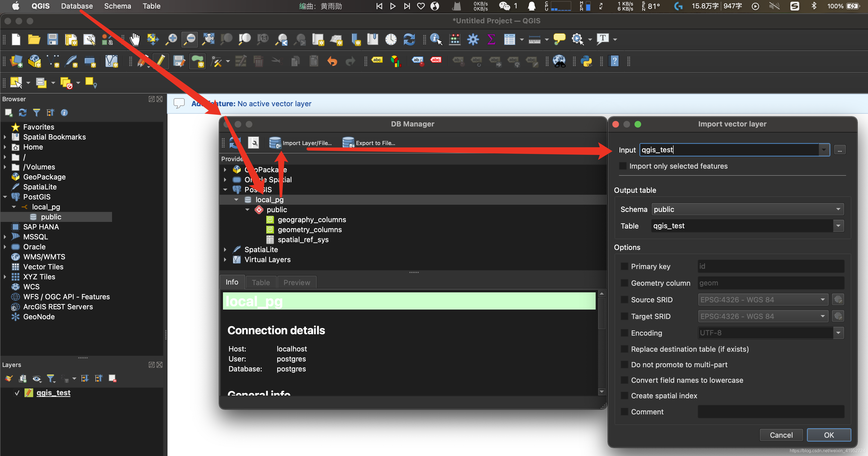Click the Browser panel refresh icon
This screenshot has height=456, width=868.
point(22,113)
